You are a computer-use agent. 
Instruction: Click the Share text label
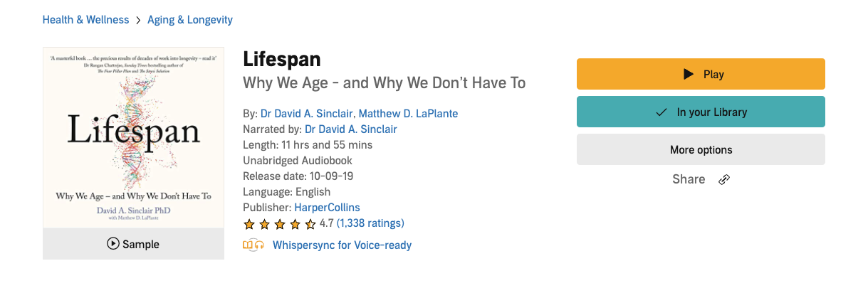(x=689, y=179)
